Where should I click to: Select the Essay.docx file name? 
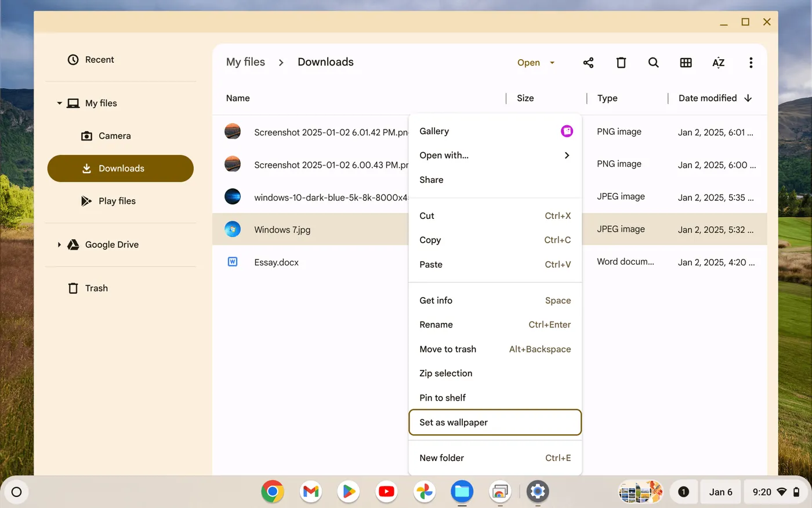pyautogui.click(x=277, y=262)
